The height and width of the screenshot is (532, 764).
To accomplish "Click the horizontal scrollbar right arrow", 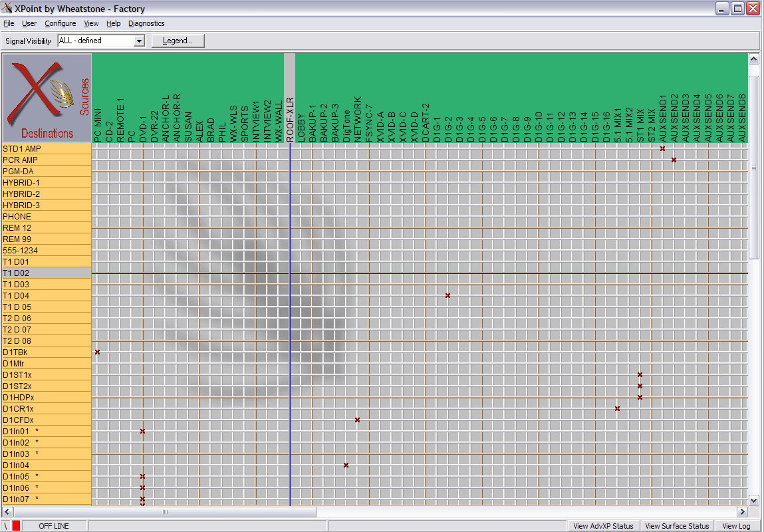I will pos(743,511).
